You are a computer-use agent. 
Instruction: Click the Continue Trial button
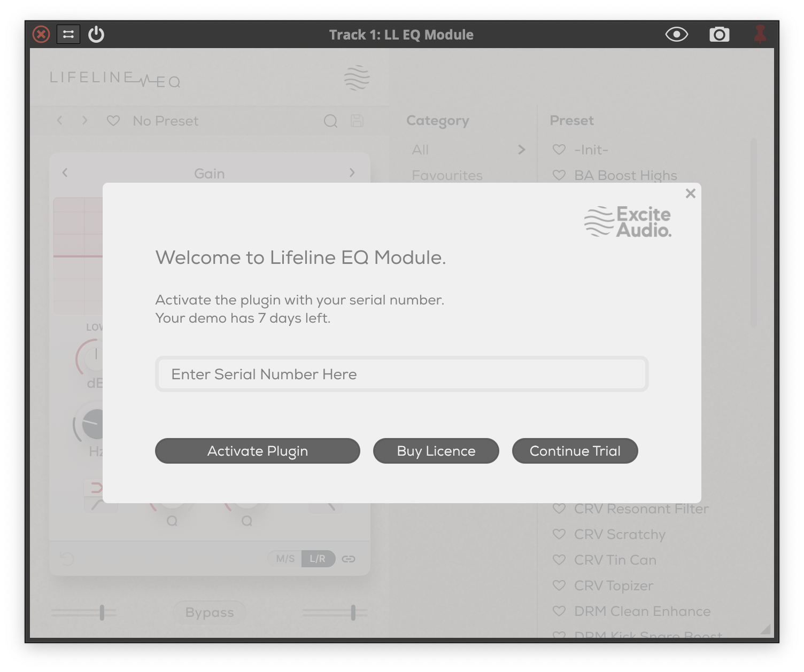pyautogui.click(x=575, y=451)
